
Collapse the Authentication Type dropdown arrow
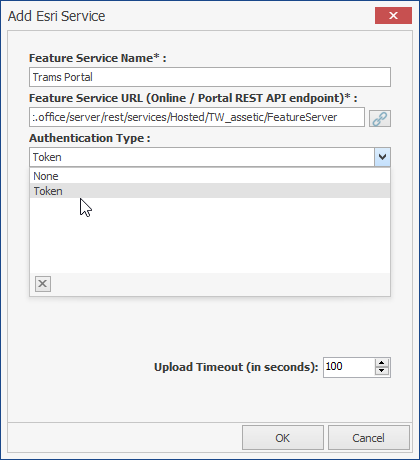pyautogui.click(x=382, y=157)
